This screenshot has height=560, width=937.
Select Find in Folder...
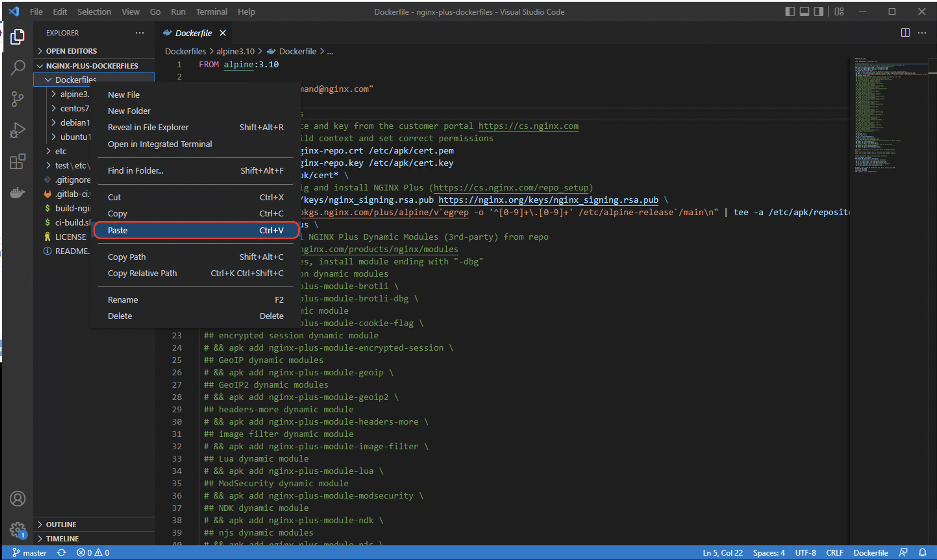pos(195,171)
